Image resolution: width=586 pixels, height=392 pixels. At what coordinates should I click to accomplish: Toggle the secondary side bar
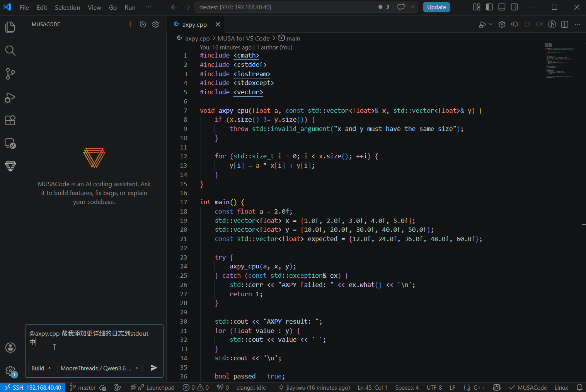pos(514,7)
